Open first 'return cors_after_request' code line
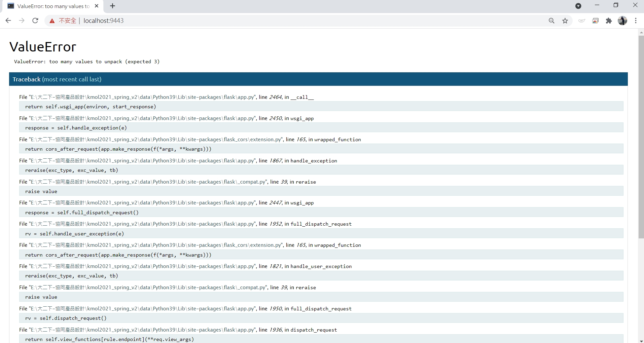 [321, 149]
